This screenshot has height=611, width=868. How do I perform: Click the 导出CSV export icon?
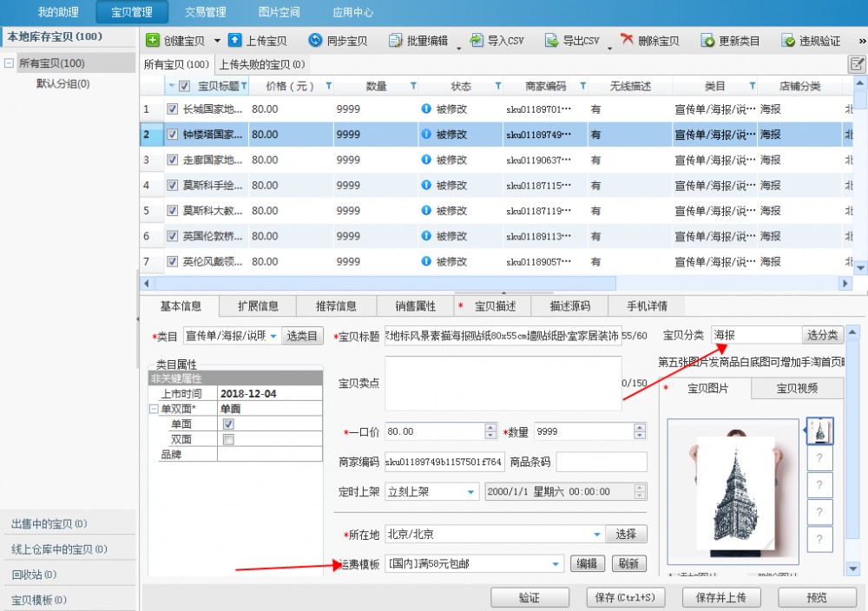(x=552, y=41)
